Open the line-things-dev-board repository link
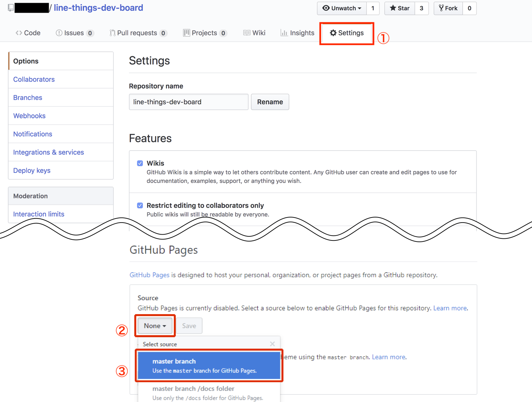 [x=99, y=8]
